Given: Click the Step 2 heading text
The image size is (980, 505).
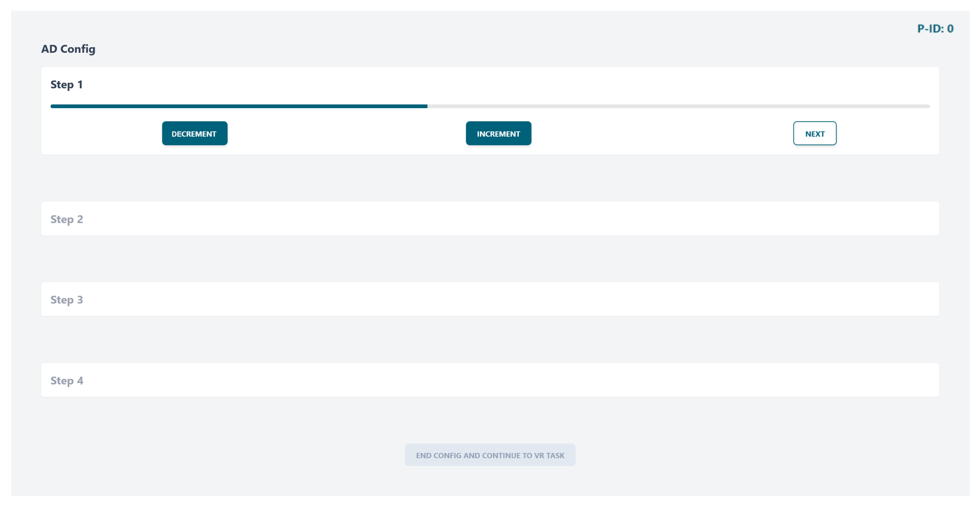Looking at the screenshot, I should pos(67,219).
